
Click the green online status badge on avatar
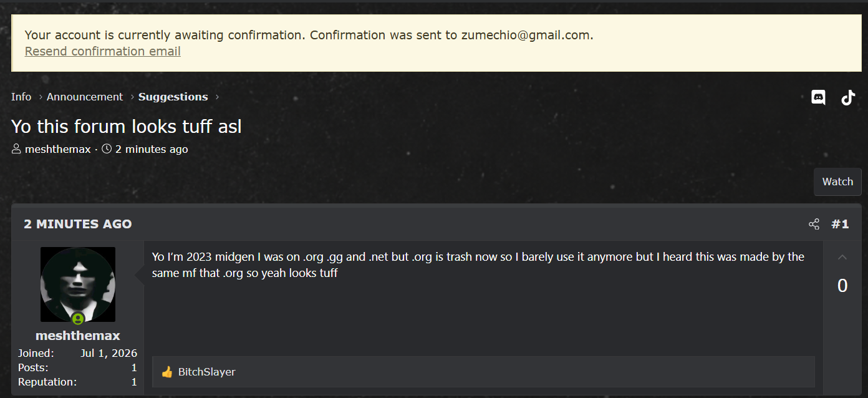point(78,319)
